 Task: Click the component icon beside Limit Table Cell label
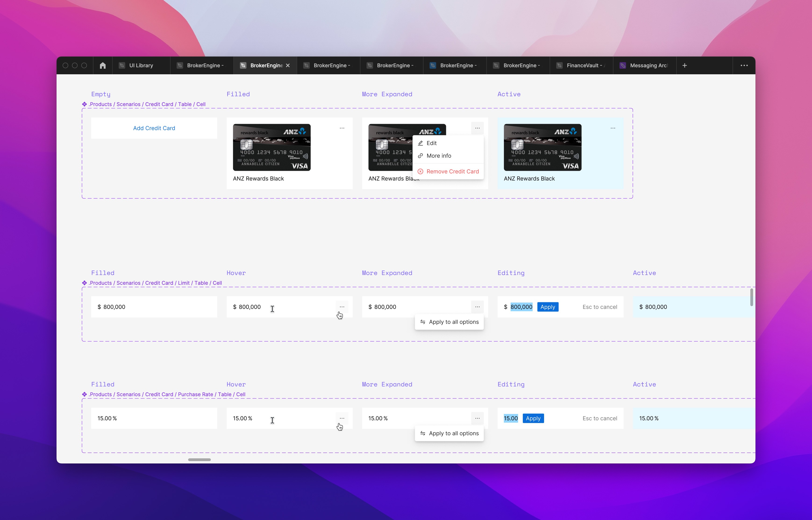84,283
